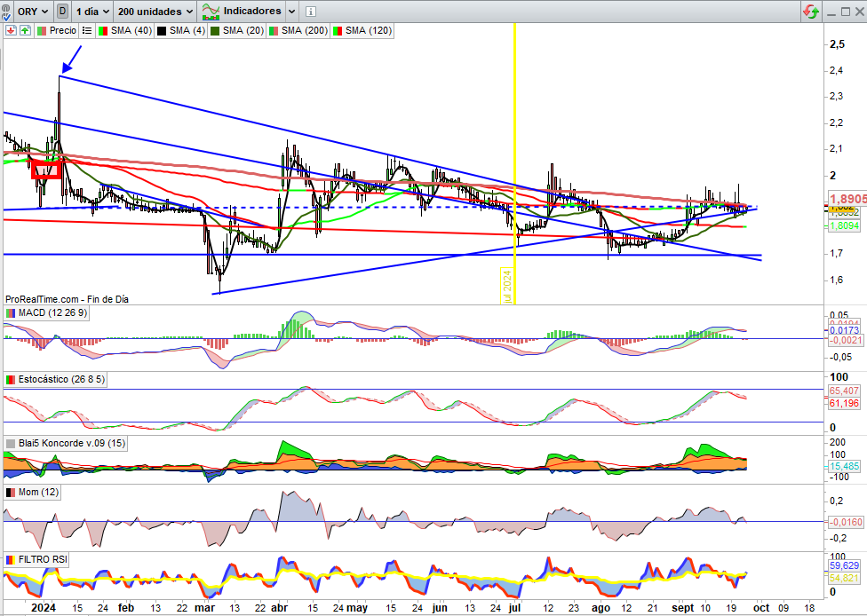Click the chart group link icon
The width and height of the screenshot is (867, 616).
click(x=6, y=11)
